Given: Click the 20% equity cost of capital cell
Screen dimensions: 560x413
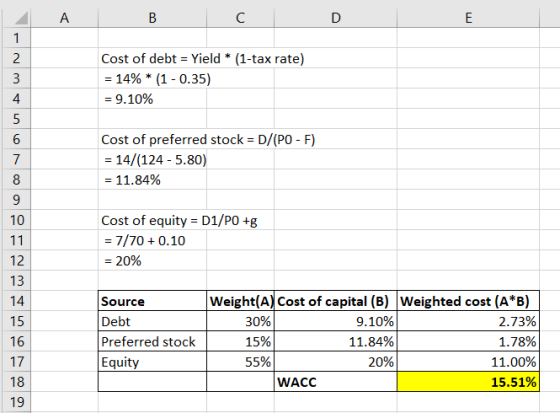Looking at the screenshot, I should tap(336, 362).
